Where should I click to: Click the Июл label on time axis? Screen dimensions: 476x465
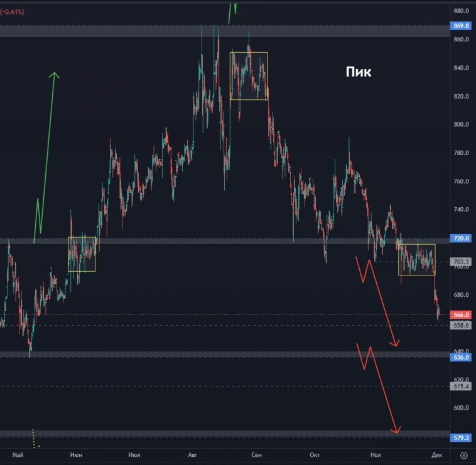[134, 455]
